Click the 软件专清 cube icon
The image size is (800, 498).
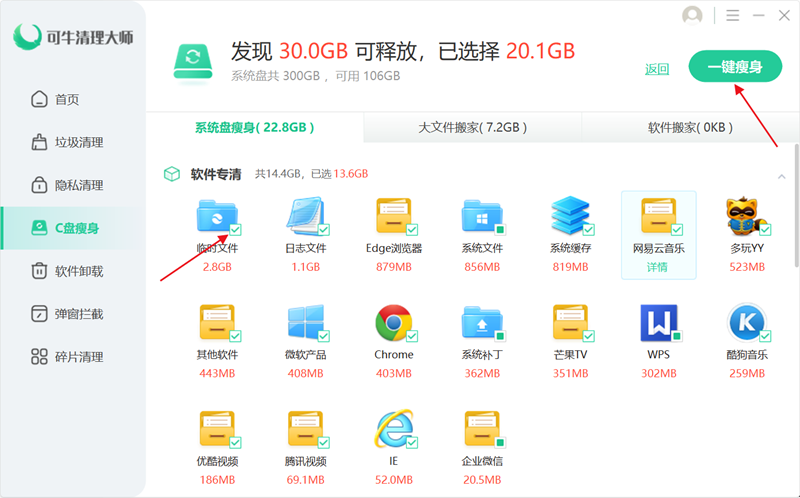pos(172,174)
